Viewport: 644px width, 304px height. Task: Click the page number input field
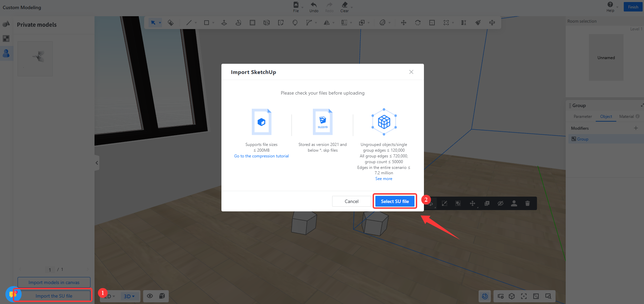tap(50, 270)
